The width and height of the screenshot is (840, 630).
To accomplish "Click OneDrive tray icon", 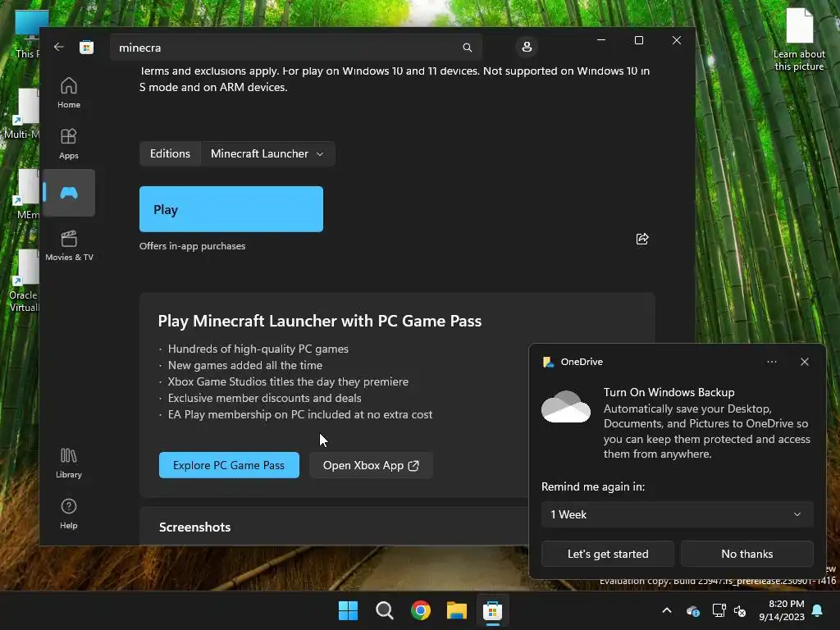I will pyautogui.click(x=692, y=610).
